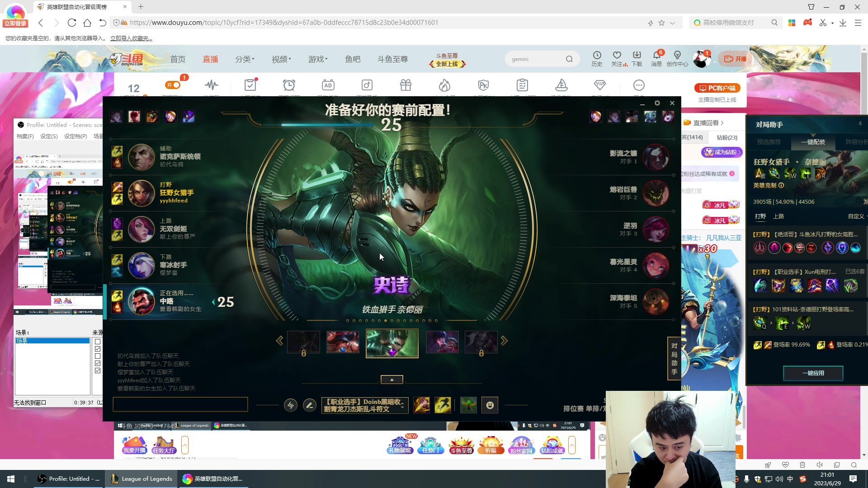Click the vertical 对局助手 side button
The width and height of the screenshot is (868, 488).
[674, 359]
